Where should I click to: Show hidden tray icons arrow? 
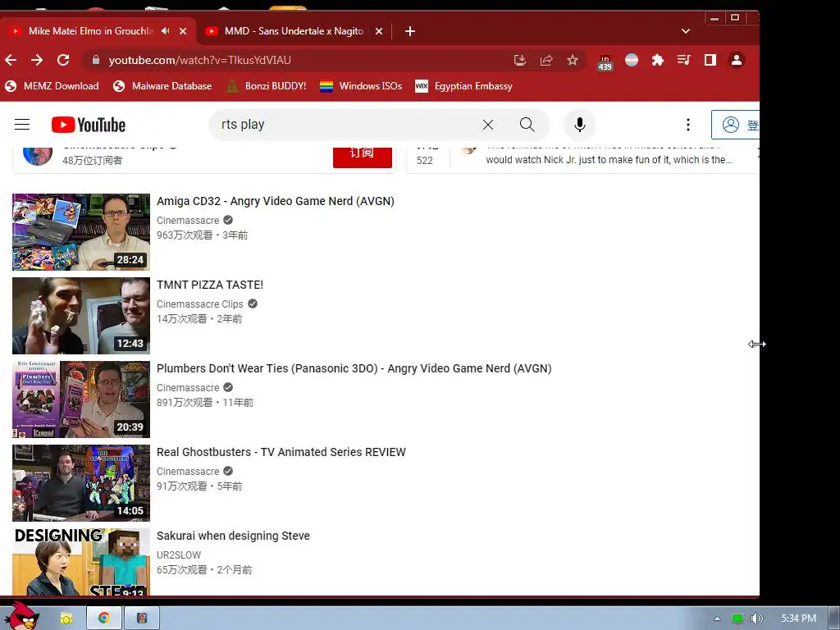point(717,619)
